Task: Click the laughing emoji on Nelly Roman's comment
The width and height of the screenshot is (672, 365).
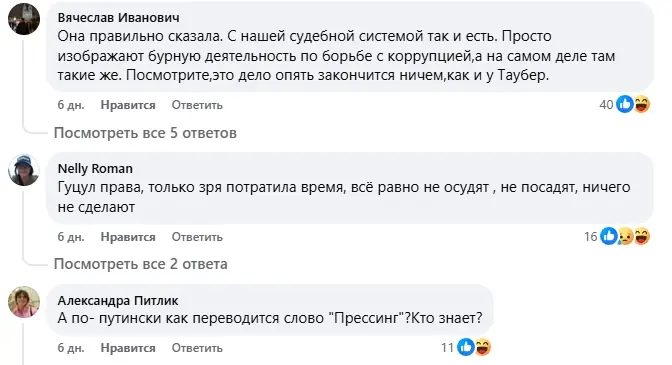Action: point(641,236)
